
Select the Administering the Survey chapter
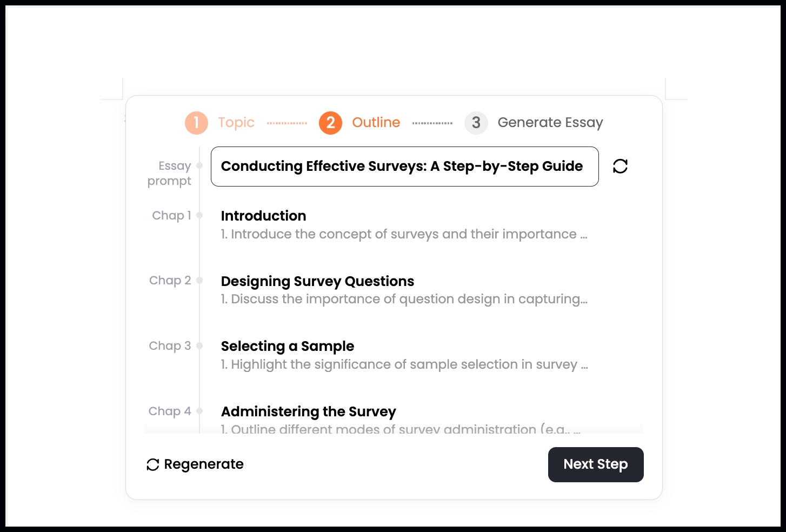point(309,411)
